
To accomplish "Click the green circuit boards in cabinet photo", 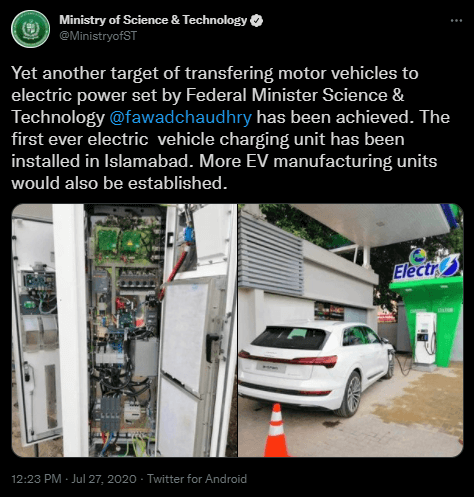I will pyautogui.click(x=119, y=241).
